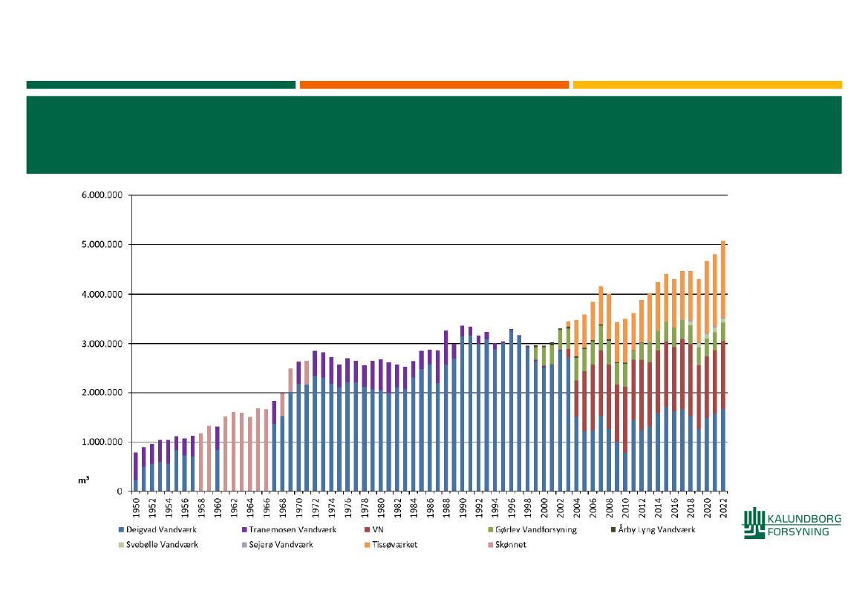Click the 1990 x-axis year label
Image resolution: width=868 pixels, height=614 pixels.
click(x=463, y=508)
